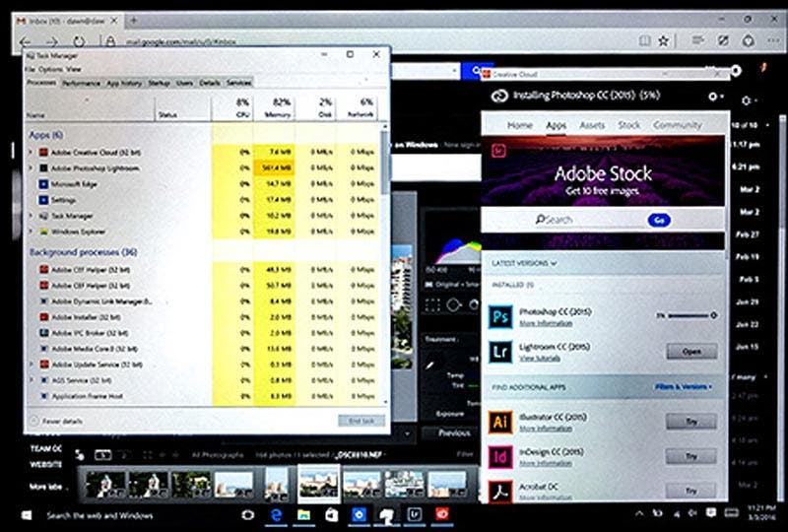This screenshot has height=532, width=788.
Task: Click Try button for InDesign CC
Action: [691, 456]
